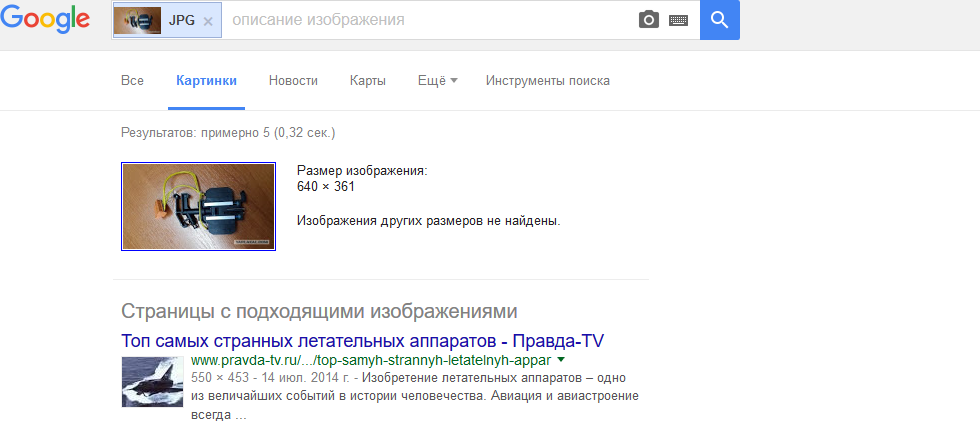Expand the arrow next to pravda-tv.ru URL
This screenshot has height=447, width=980.
pyautogui.click(x=561, y=360)
